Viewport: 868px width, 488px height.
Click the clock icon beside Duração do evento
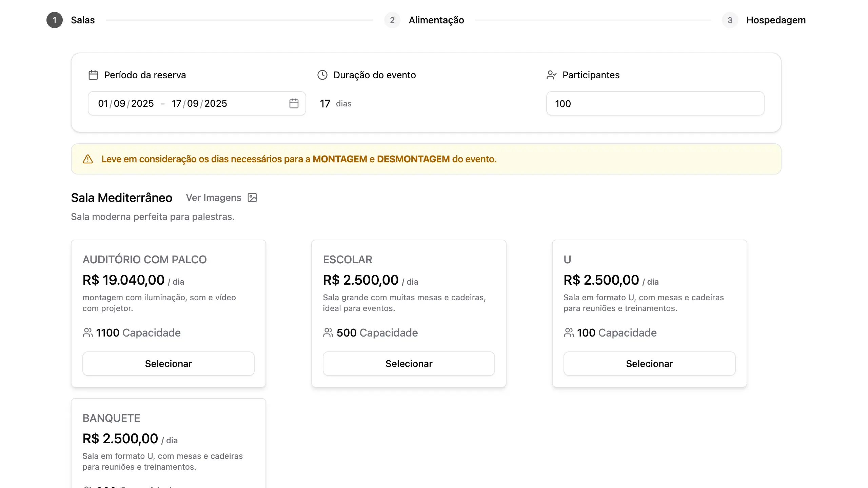point(322,75)
